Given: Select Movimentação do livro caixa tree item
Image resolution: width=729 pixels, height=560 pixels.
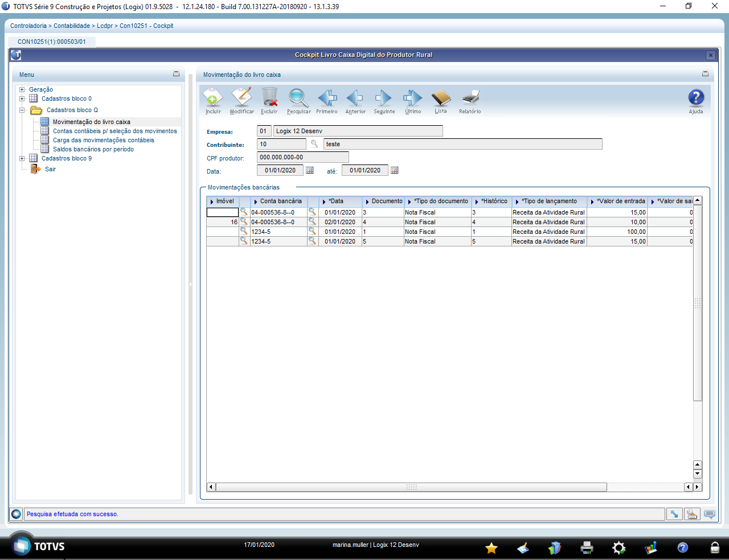Looking at the screenshot, I should pyautogui.click(x=92, y=122).
